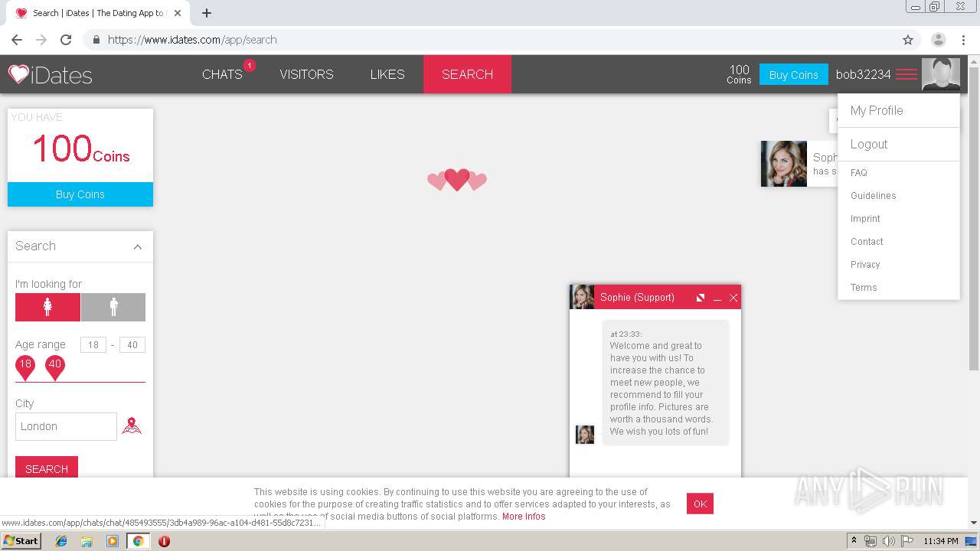Expand the Sophie chat window

click(x=700, y=298)
